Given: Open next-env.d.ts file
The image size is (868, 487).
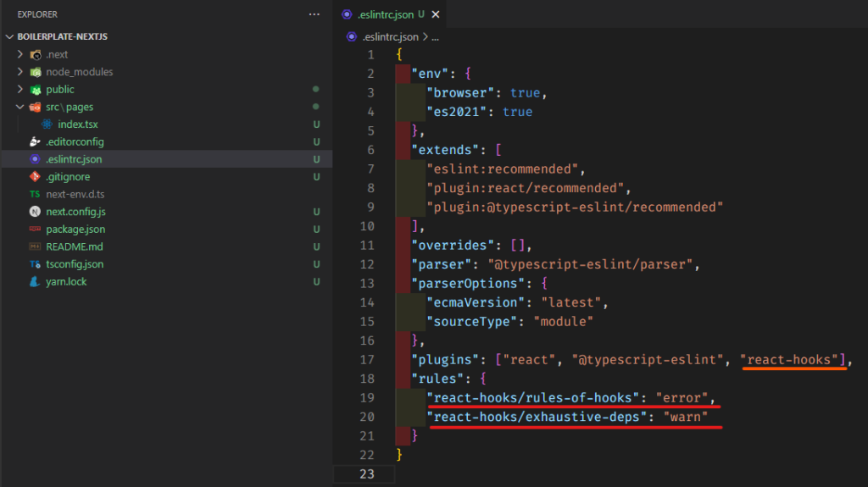Looking at the screenshot, I should point(75,194).
